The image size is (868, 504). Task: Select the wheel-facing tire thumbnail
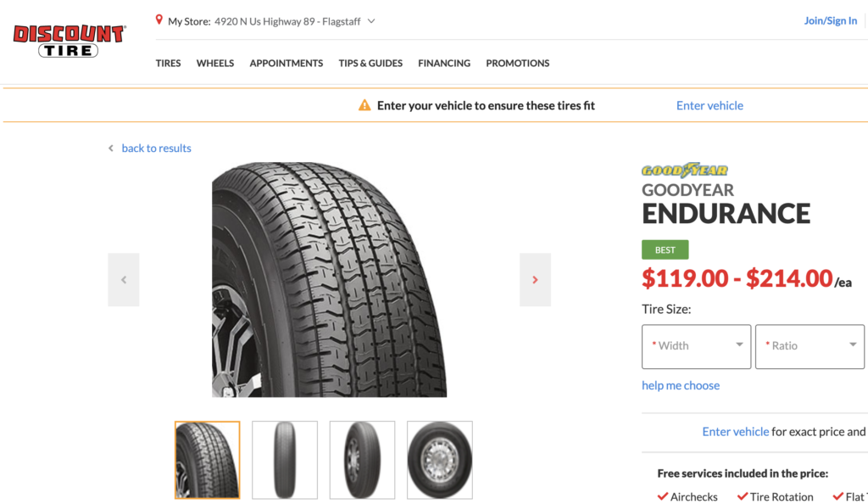[x=439, y=459]
